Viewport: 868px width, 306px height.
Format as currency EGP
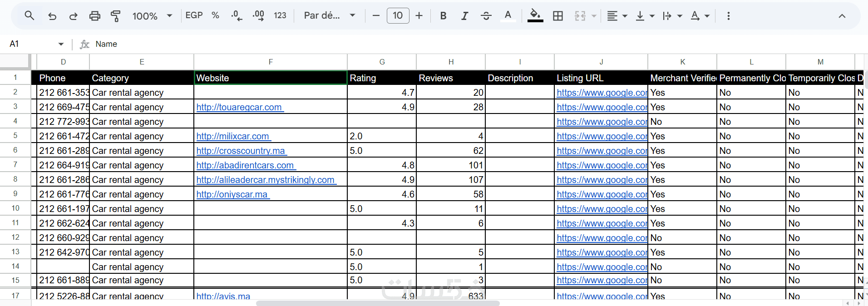(x=194, y=15)
